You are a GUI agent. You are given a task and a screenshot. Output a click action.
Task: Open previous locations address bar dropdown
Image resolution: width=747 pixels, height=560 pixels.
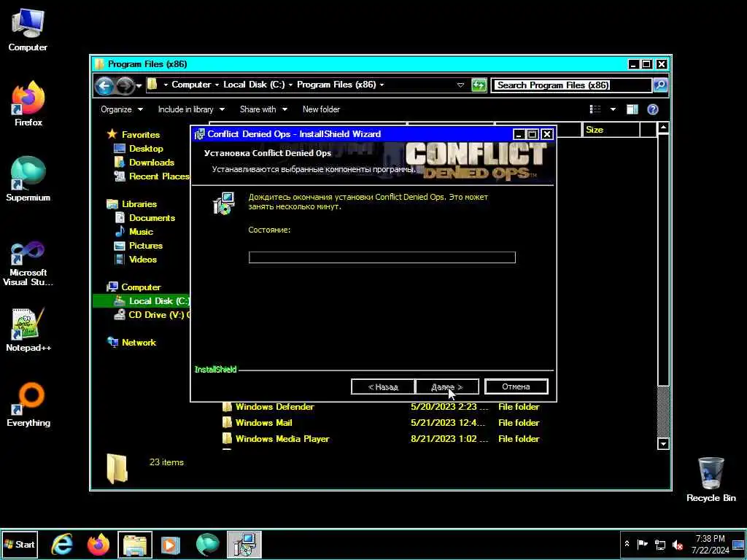[x=460, y=85]
